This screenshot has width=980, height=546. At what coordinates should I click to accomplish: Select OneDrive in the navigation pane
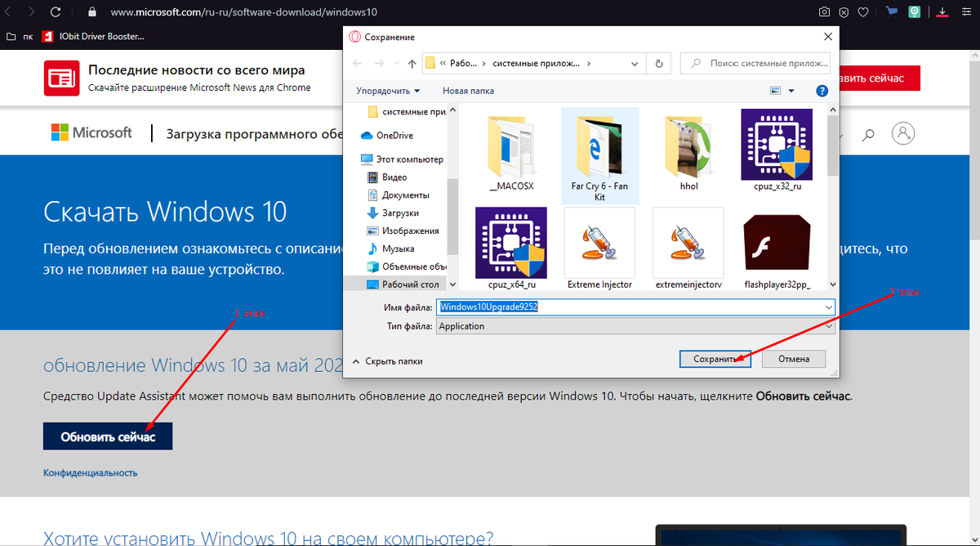386,135
